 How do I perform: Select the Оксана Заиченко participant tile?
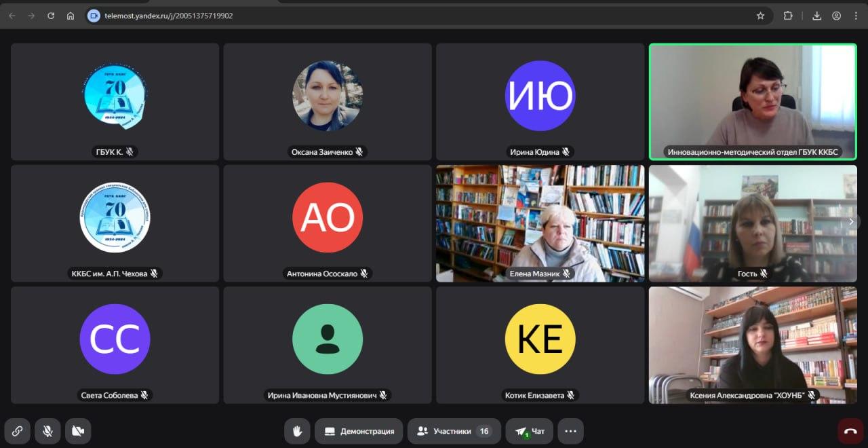[328, 102]
